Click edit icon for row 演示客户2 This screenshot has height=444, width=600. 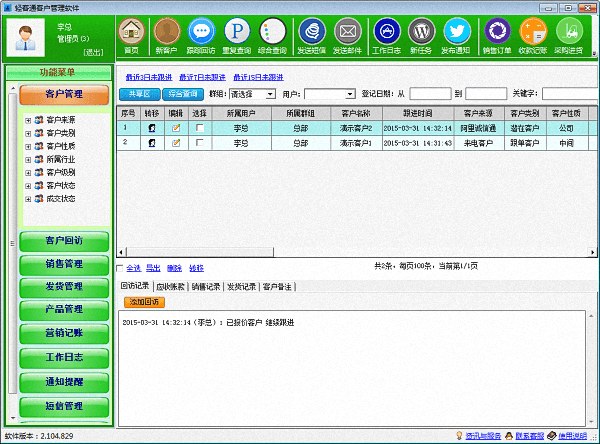(176, 128)
